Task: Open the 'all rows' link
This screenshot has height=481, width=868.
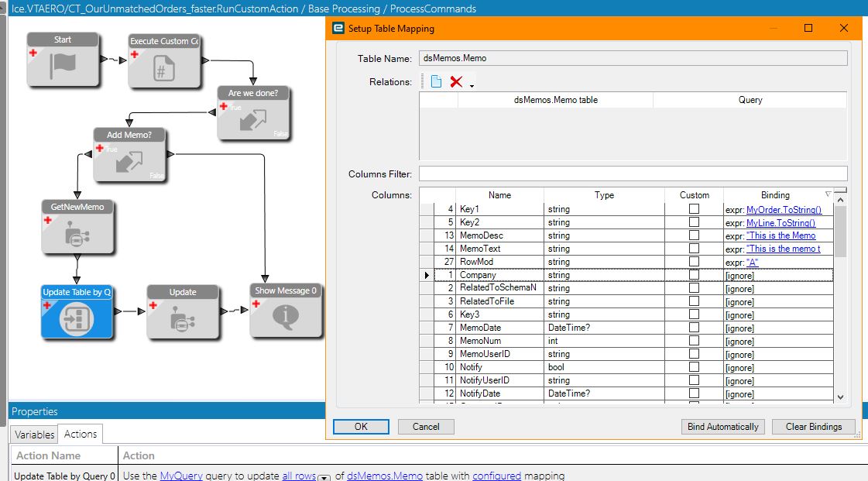Action: pyautogui.click(x=299, y=476)
